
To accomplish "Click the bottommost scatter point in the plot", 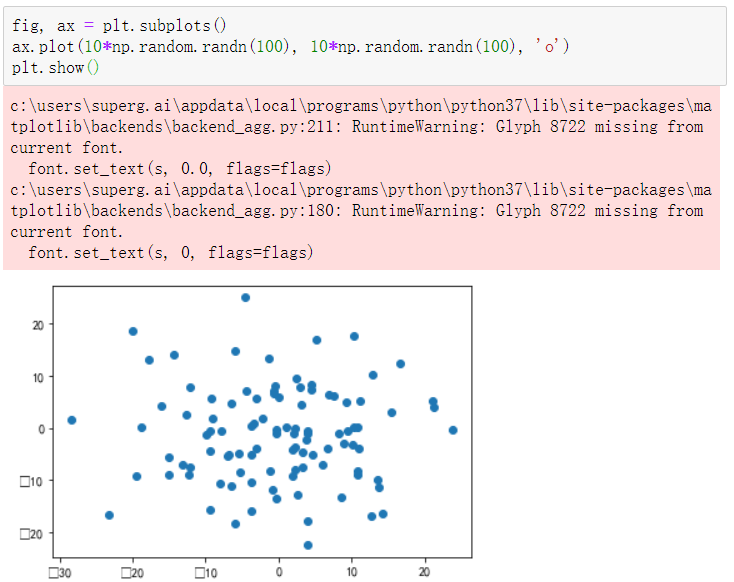I will click(x=308, y=545).
